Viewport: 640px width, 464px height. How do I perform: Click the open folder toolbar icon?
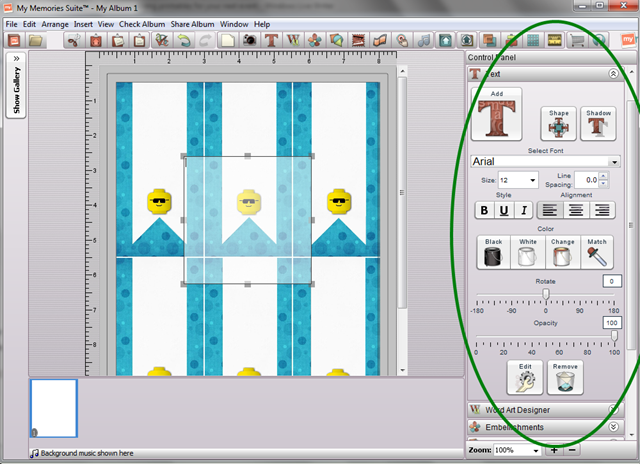pos(36,40)
